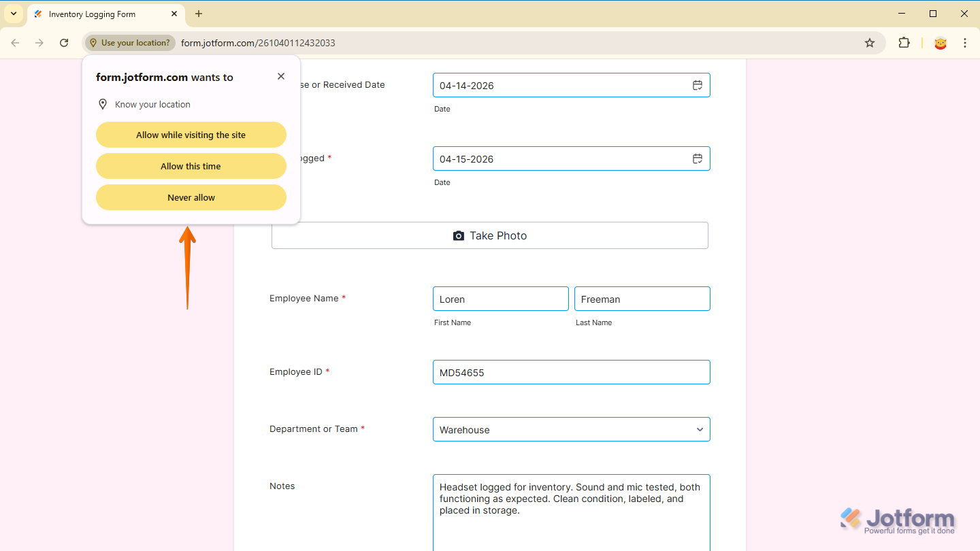Open the calendar picker for the 04-15-2026 date
This screenshot has width=980, height=551.
(697, 158)
